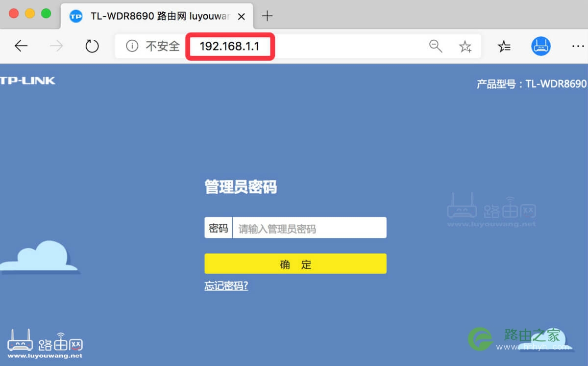588x366 pixels.
Task: Click the TP favicon on the browser tab
Action: [76, 16]
